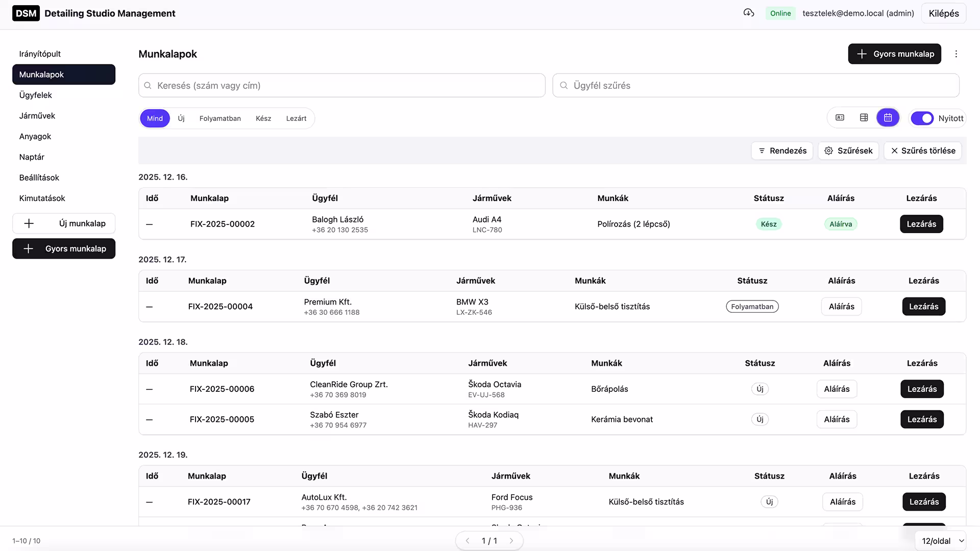Select the calendar view icon
Viewport: 980px width, 551px height.
click(x=888, y=118)
